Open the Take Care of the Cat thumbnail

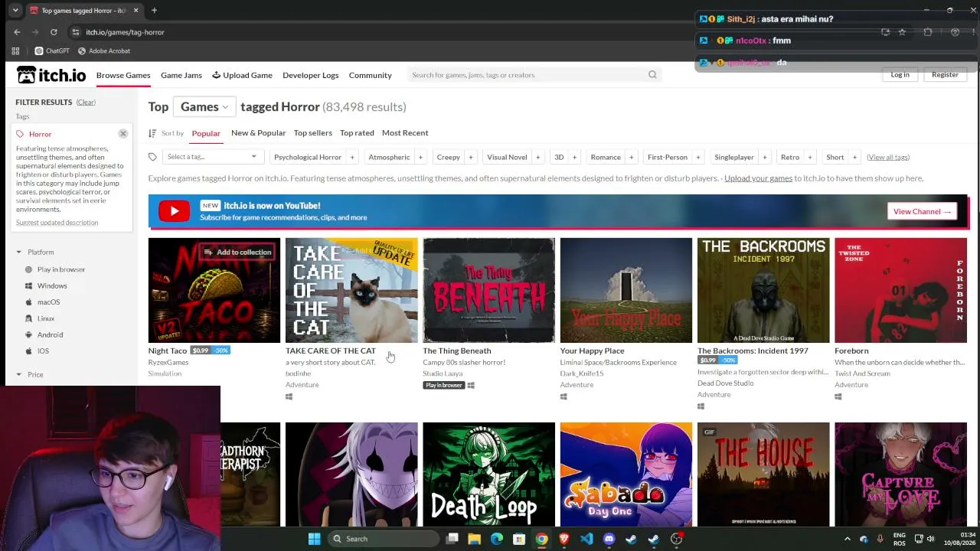pos(351,290)
